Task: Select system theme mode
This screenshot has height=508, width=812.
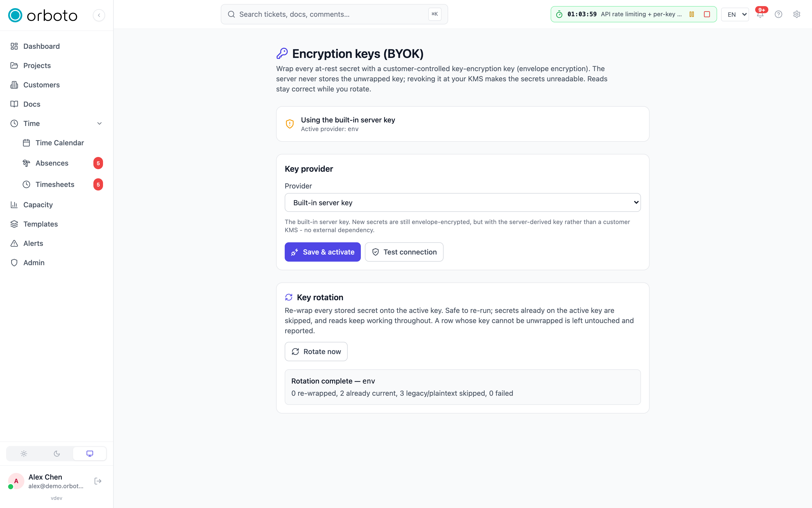Action: (x=90, y=454)
